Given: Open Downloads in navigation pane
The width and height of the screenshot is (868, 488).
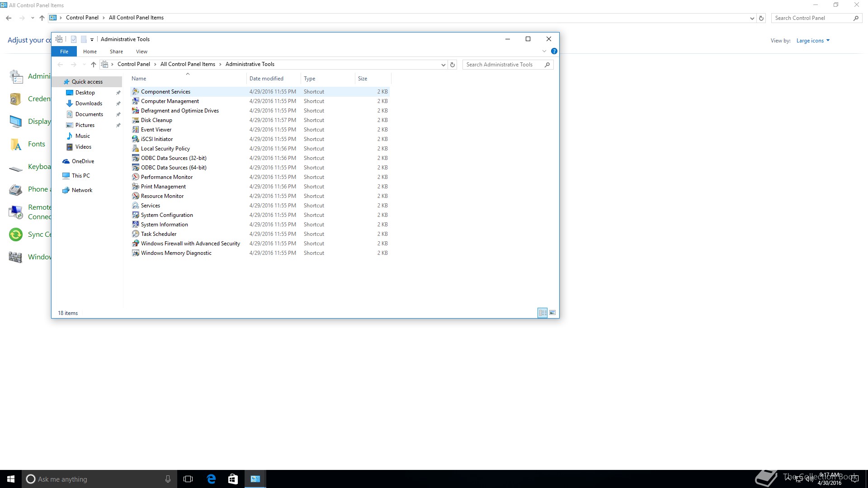Looking at the screenshot, I should point(89,103).
